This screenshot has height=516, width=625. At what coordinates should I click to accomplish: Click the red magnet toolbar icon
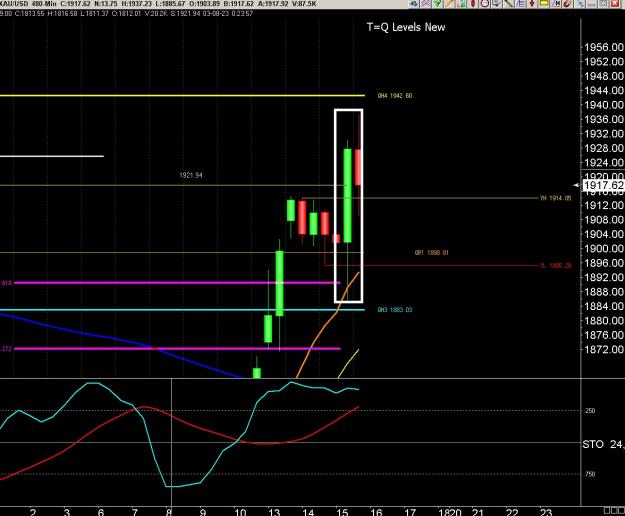[x=568, y=3]
